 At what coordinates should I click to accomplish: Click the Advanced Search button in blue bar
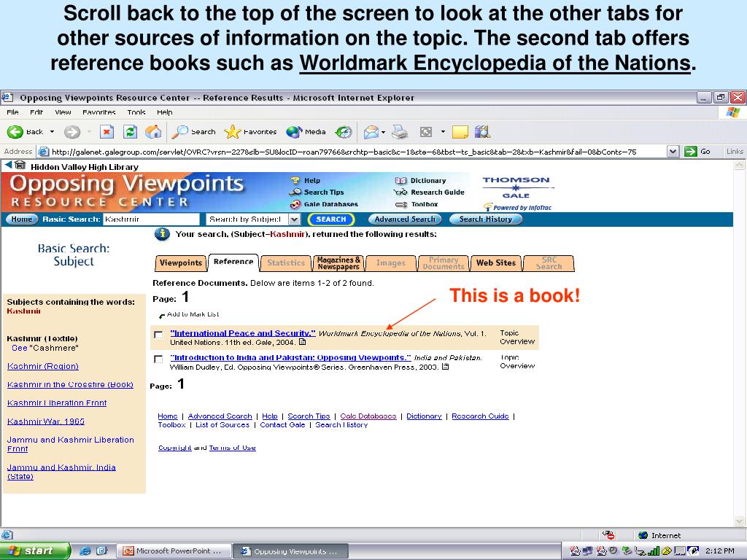(x=405, y=219)
